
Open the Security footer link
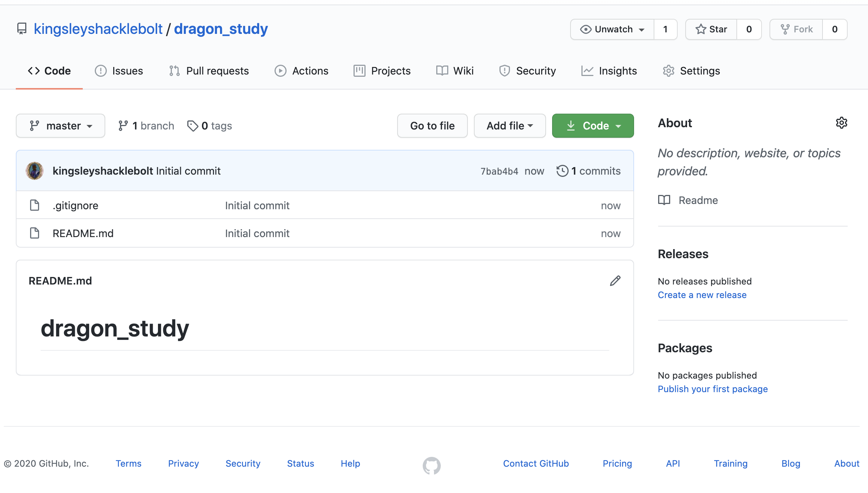pos(243,464)
